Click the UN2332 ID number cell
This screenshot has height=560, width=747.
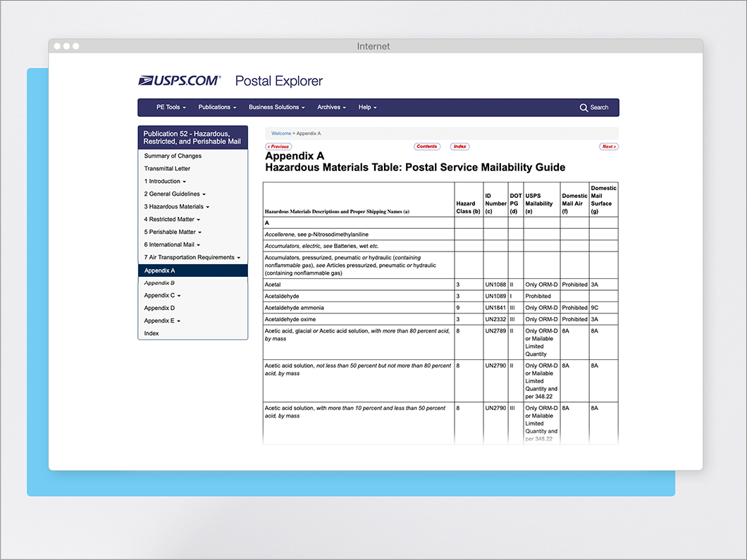click(x=495, y=320)
